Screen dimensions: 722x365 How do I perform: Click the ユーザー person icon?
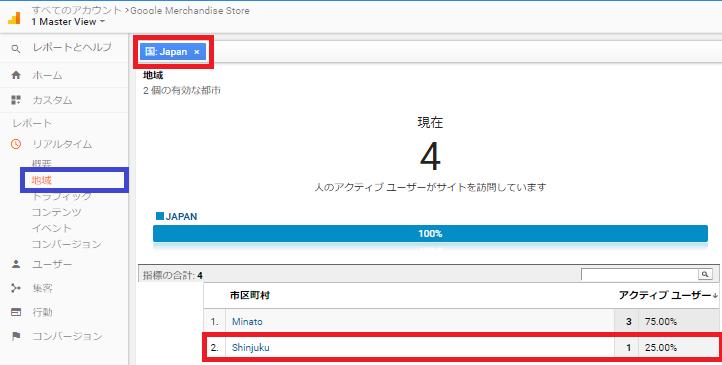[x=16, y=264]
